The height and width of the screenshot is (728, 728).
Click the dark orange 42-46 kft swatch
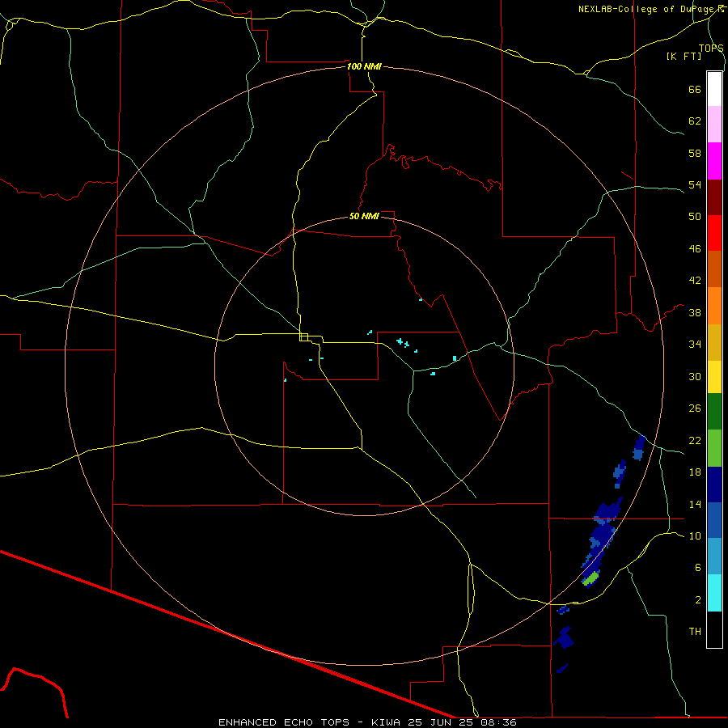(714, 269)
